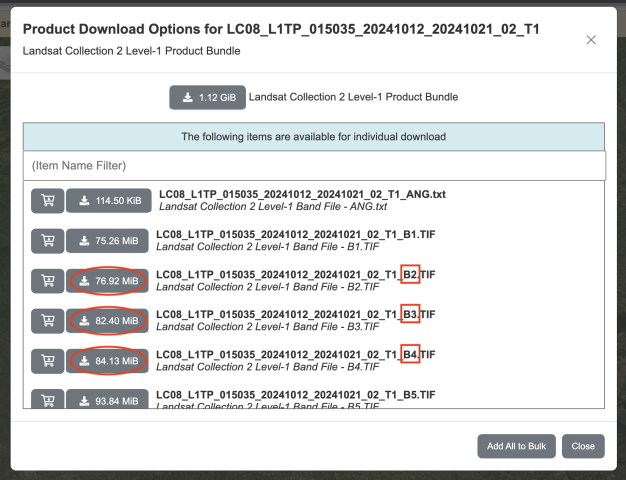
Task: Select the LC08_L1TP_015035_20241012_20241021_02_T1_ANG.txt filename
Action: coord(302,194)
